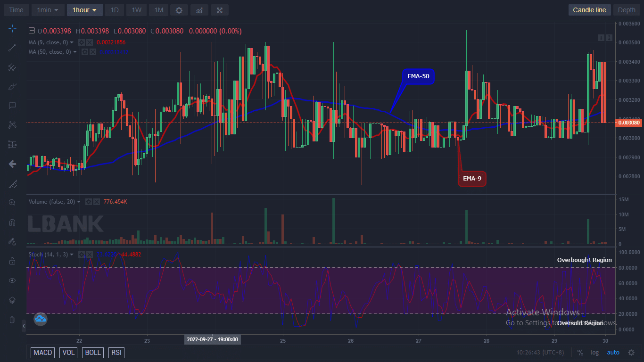The height and width of the screenshot is (362, 644).
Task: Toggle percent scale mode
Action: tap(580, 353)
